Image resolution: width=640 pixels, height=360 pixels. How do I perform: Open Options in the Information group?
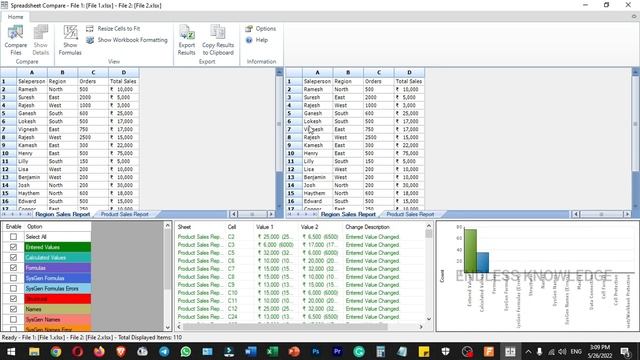tap(260, 29)
